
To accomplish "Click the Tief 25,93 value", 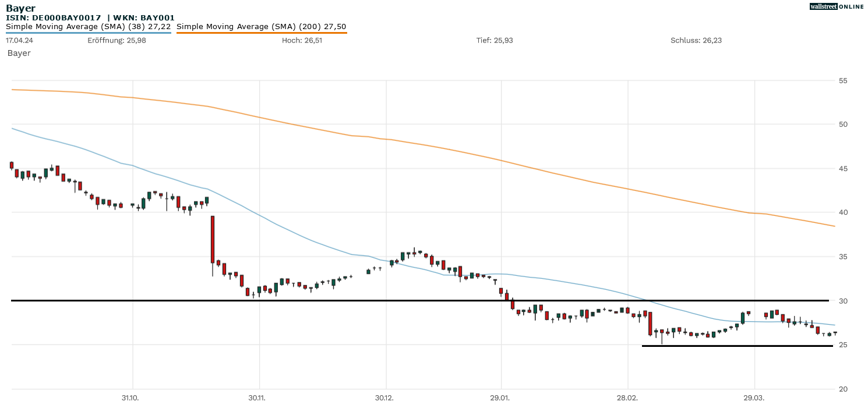I will (x=495, y=40).
